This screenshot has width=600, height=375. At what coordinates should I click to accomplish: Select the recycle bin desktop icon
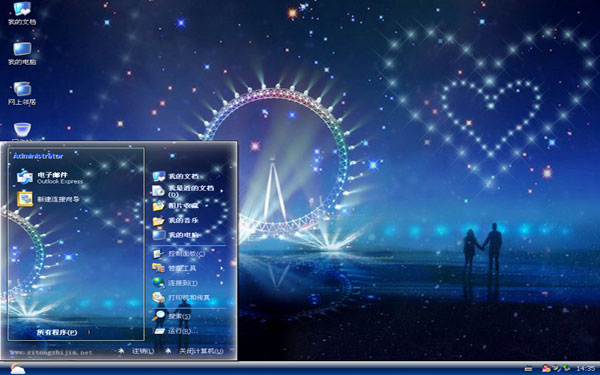tap(22, 130)
